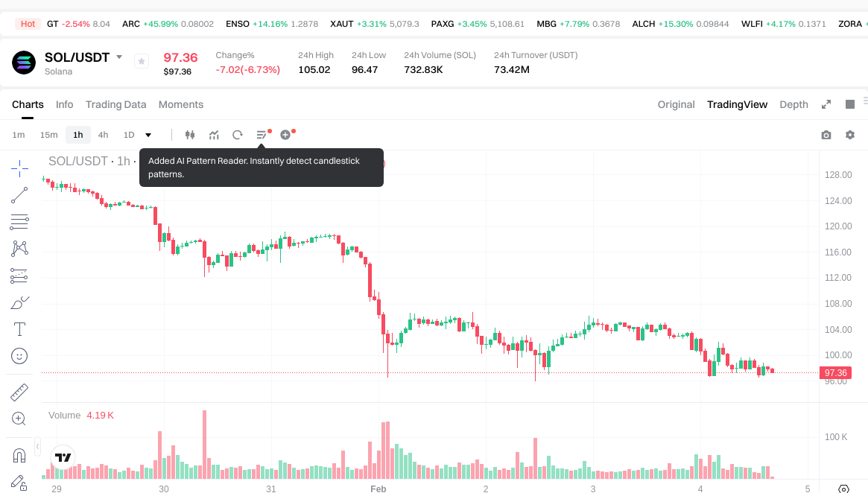Open the Depth chart tab
The image size is (868, 493).
(793, 104)
